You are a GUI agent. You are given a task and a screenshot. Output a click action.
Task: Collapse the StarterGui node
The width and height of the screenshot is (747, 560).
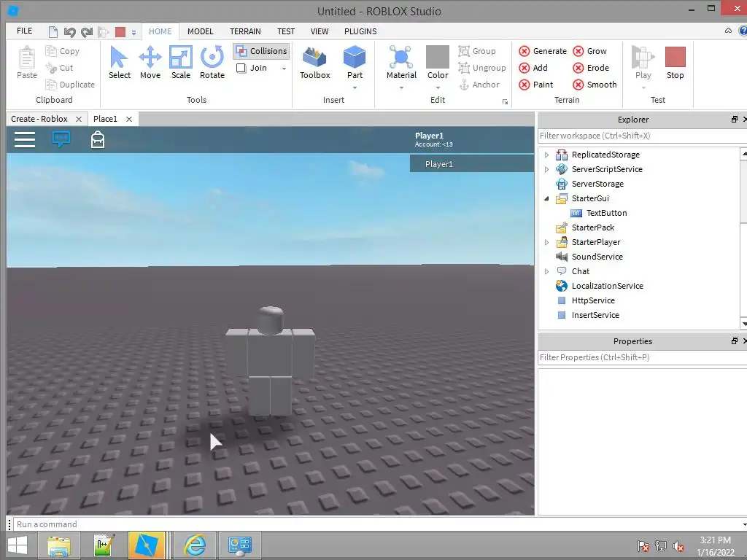(546, 198)
